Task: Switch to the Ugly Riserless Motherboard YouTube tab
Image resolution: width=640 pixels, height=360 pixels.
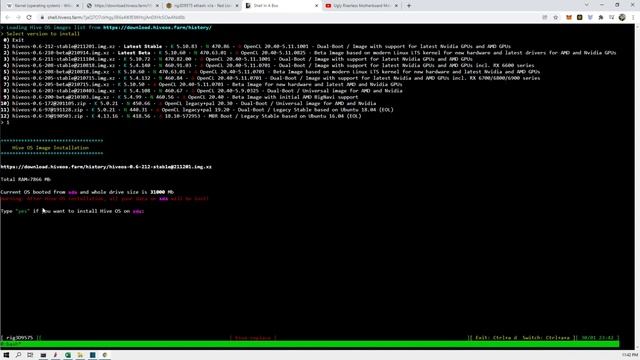Action: click(x=361, y=6)
